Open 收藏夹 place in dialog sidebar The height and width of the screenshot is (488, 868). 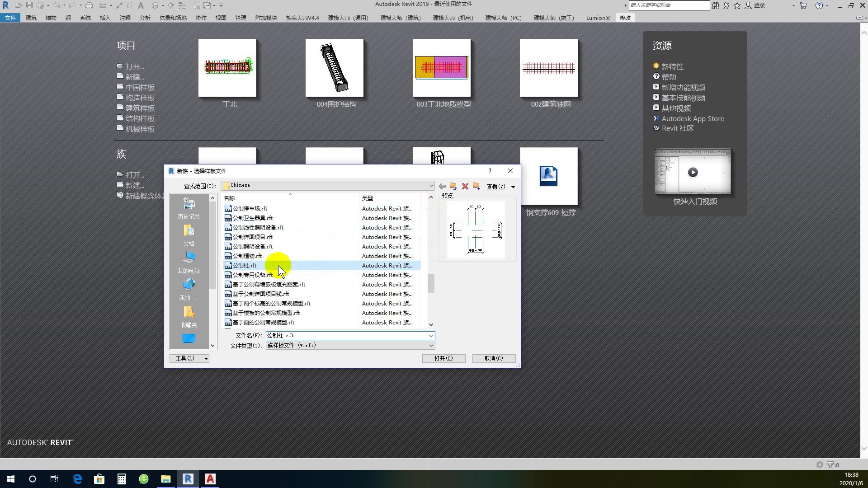click(x=189, y=317)
